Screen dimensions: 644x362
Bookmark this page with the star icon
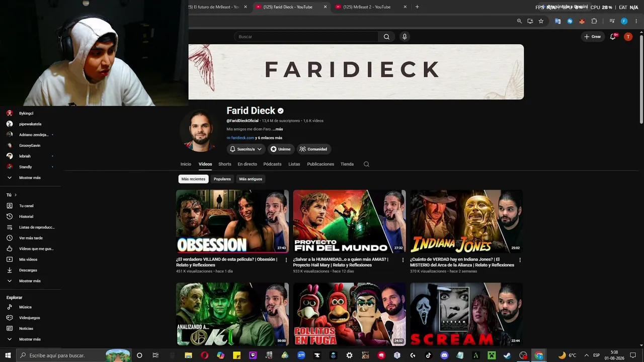(541, 21)
